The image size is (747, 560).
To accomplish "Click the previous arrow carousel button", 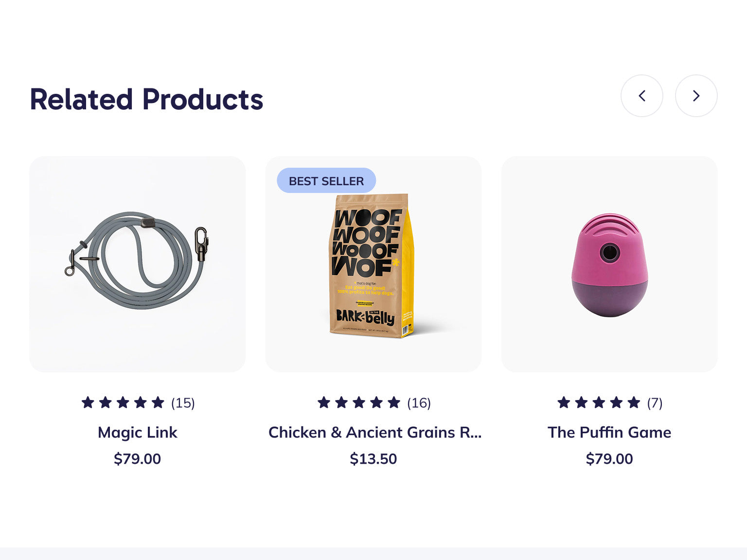I will 641,96.
